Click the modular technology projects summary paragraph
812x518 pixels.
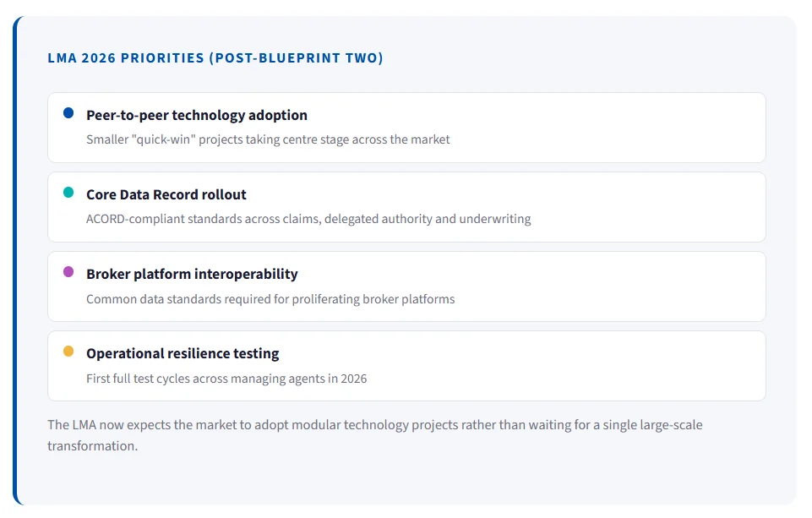click(x=375, y=435)
